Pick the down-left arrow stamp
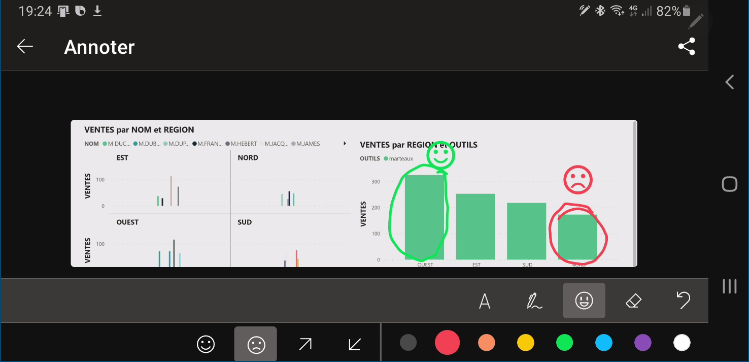The height and width of the screenshot is (362, 749). [x=354, y=344]
